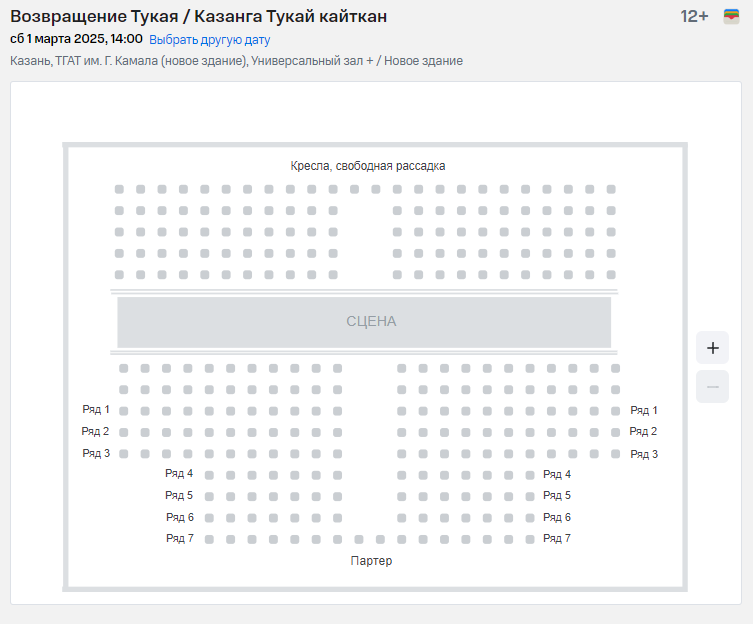753x624 pixels.
Task: Pick the seat beside right 'Ряд 1' label
Action: coord(615,411)
